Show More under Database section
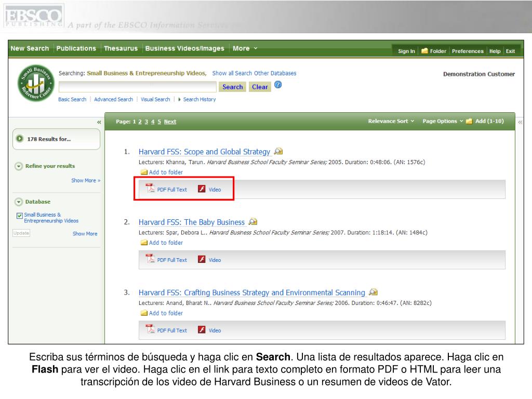This screenshot has height=399, width=532. [85, 234]
